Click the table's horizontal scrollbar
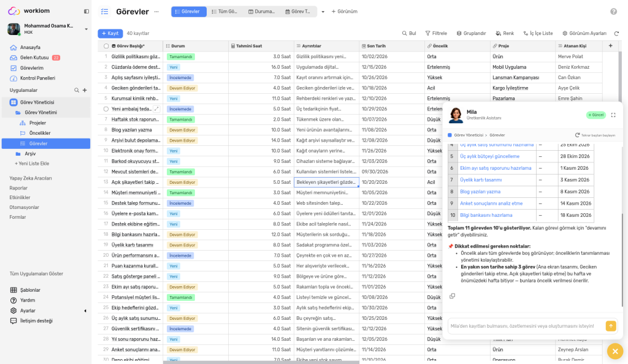628x364 pixels. (261, 362)
